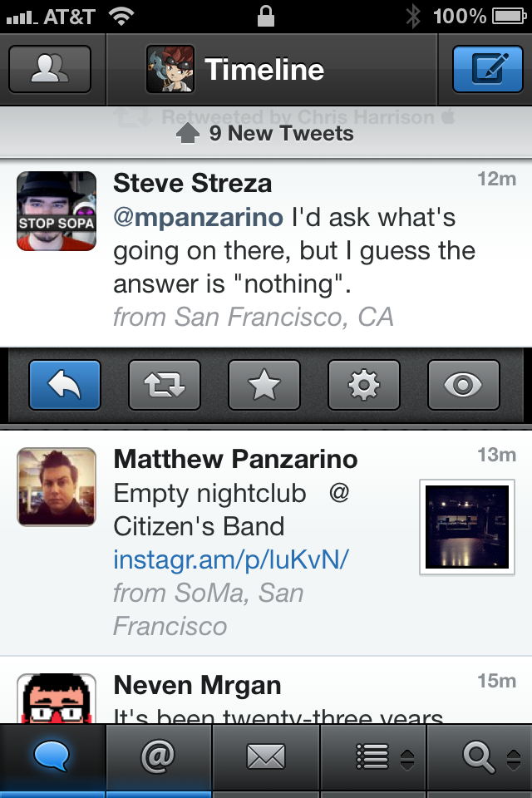
Task: Favorite the tweet with the star
Action: tap(264, 385)
